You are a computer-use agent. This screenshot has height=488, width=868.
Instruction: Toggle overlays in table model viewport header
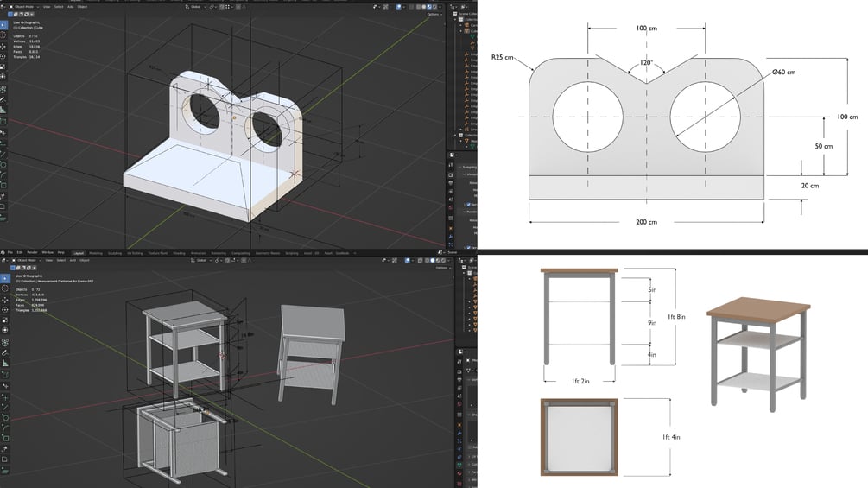point(408,260)
